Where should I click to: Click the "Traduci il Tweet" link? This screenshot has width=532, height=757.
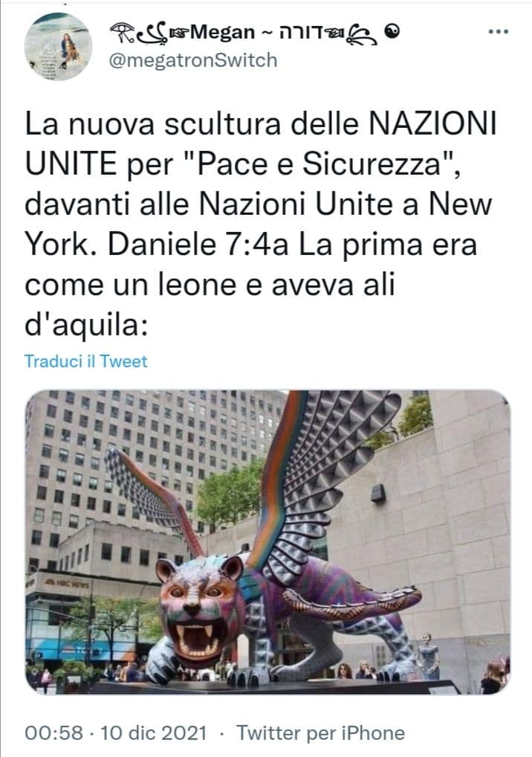[x=86, y=361]
